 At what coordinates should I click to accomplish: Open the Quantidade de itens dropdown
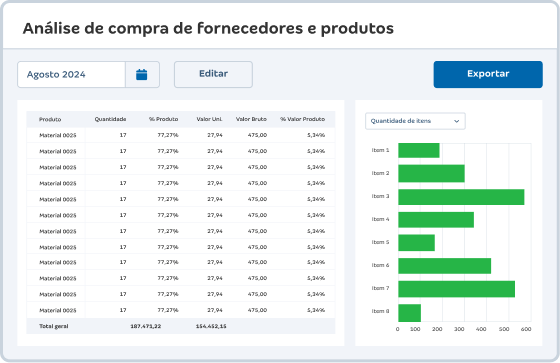[415, 121]
